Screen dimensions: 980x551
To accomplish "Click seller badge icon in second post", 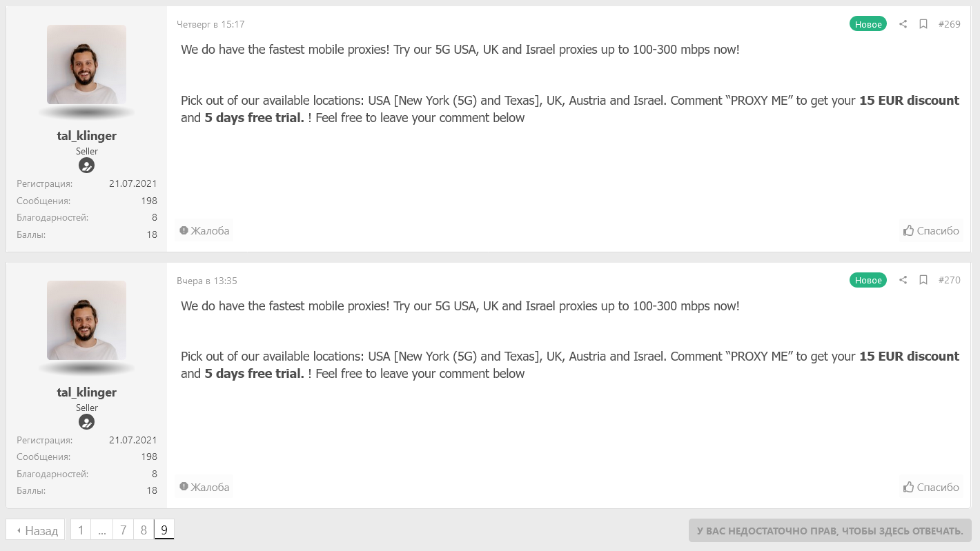I will [x=86, y=422].
